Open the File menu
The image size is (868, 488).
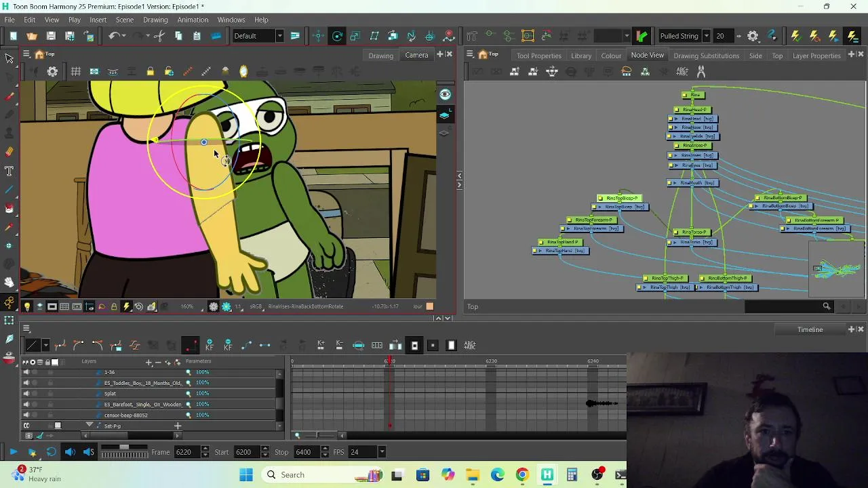(9, 20)
